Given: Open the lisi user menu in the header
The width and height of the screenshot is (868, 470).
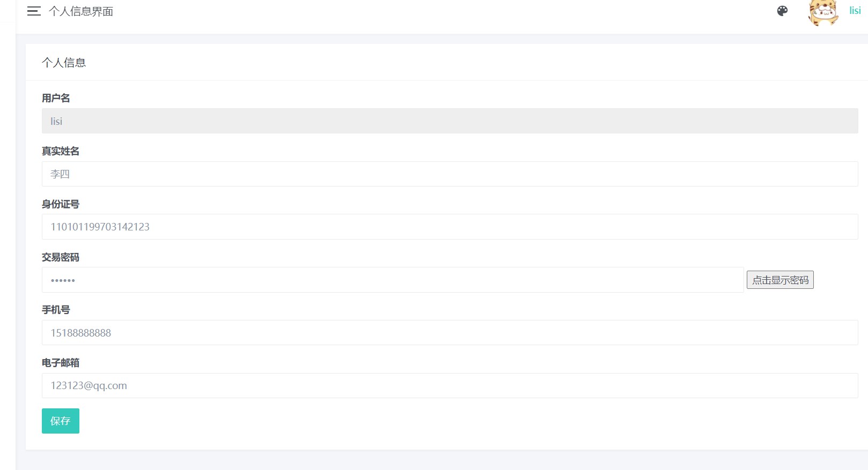Looking at the screenshot, I should pos(855,11).
